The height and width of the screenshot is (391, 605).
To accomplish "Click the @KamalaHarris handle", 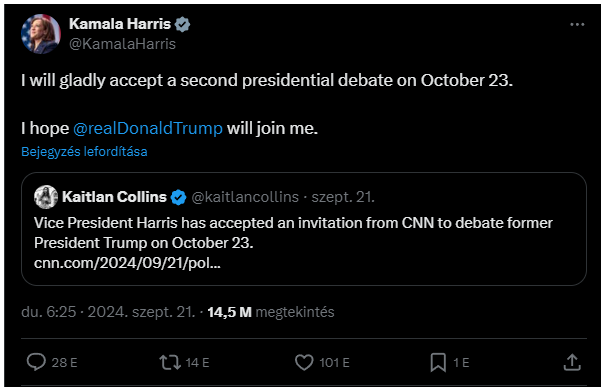I will pos(122,44).
